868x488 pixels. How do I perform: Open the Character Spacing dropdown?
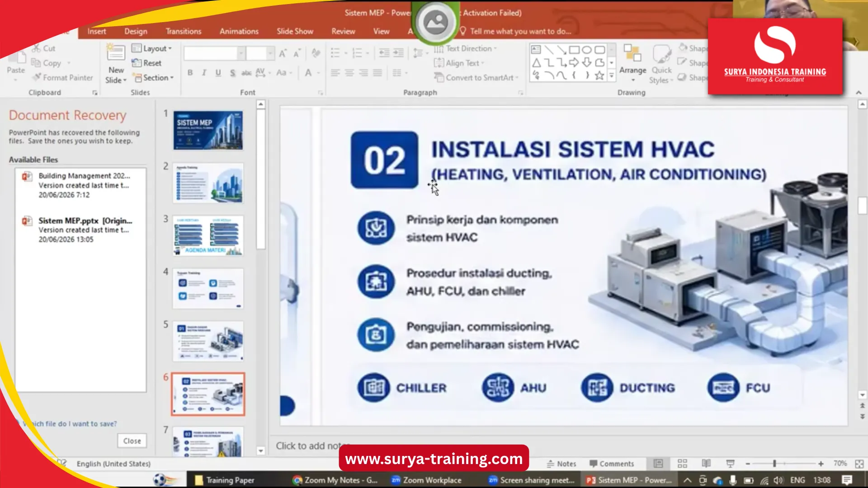pyautogui.click(x=263, y=73)
